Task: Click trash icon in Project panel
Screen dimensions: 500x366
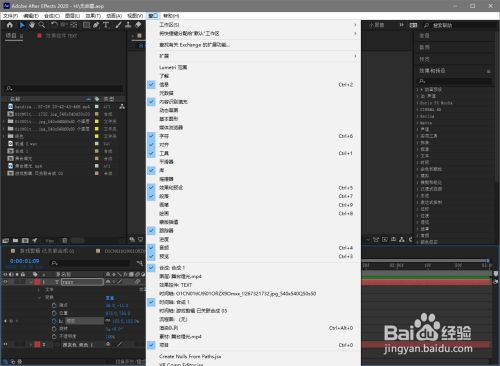Action: [x=65, y=240]
